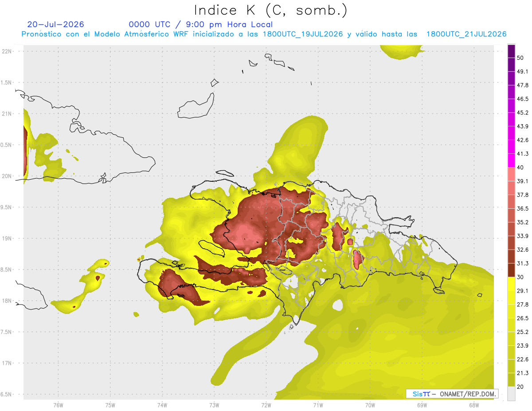Click the '70W' longitude label
This screenshot has height=411, width=532.
370,405
